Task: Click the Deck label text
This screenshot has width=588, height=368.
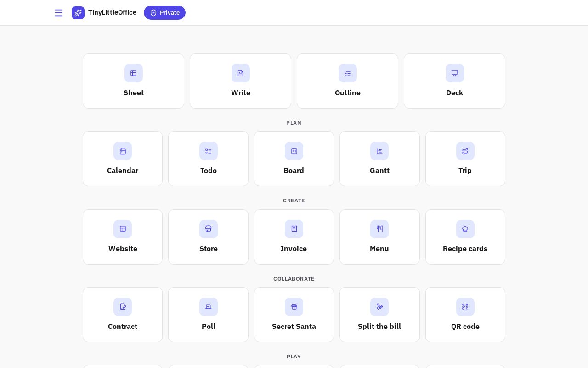Action: pos(455,93)
